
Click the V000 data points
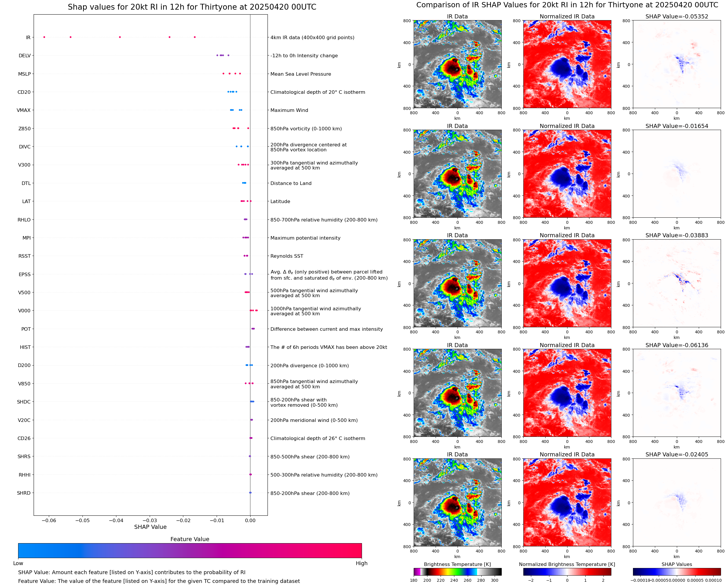pos(254,310)
